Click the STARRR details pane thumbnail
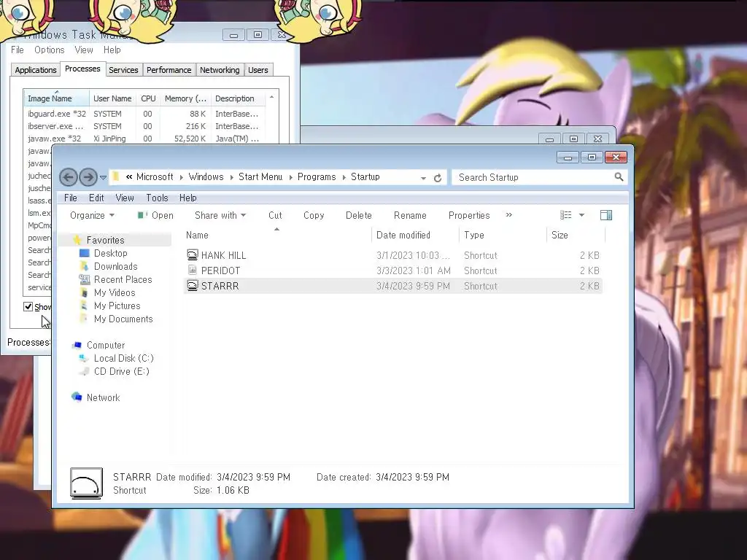 pos(86,483)
